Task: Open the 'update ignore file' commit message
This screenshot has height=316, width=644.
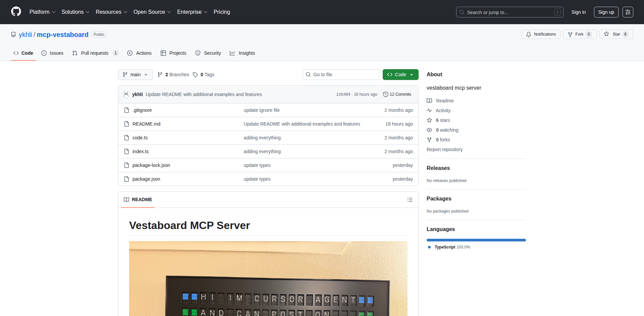Action: tap(262, 110)
